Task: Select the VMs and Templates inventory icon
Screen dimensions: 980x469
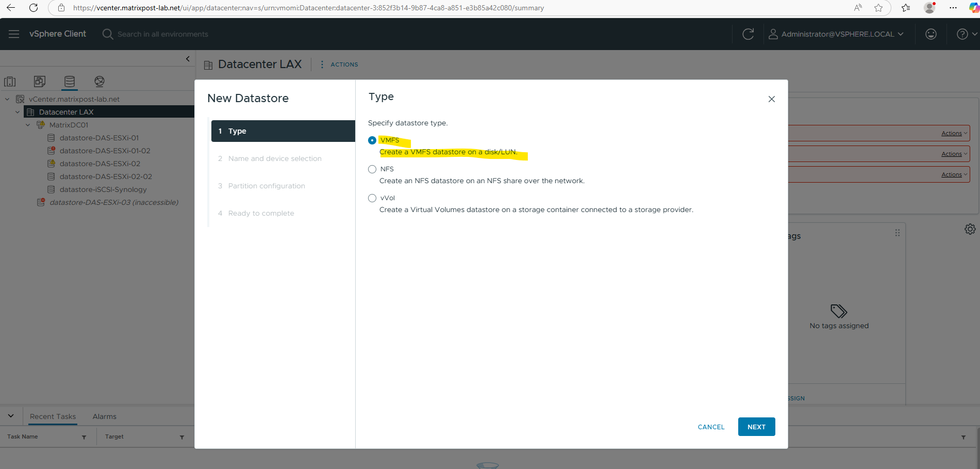Action: 39,81
